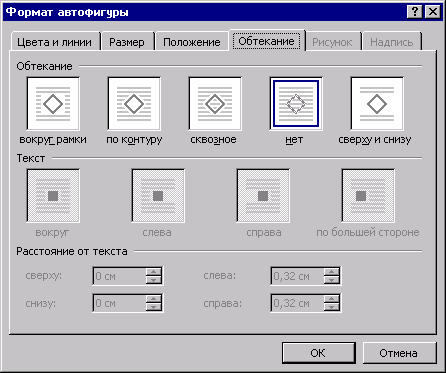This screenshot has height=373, width=446.
Task: Increase the 'снизу' distance with up arrow
Action: click(154, 299)
